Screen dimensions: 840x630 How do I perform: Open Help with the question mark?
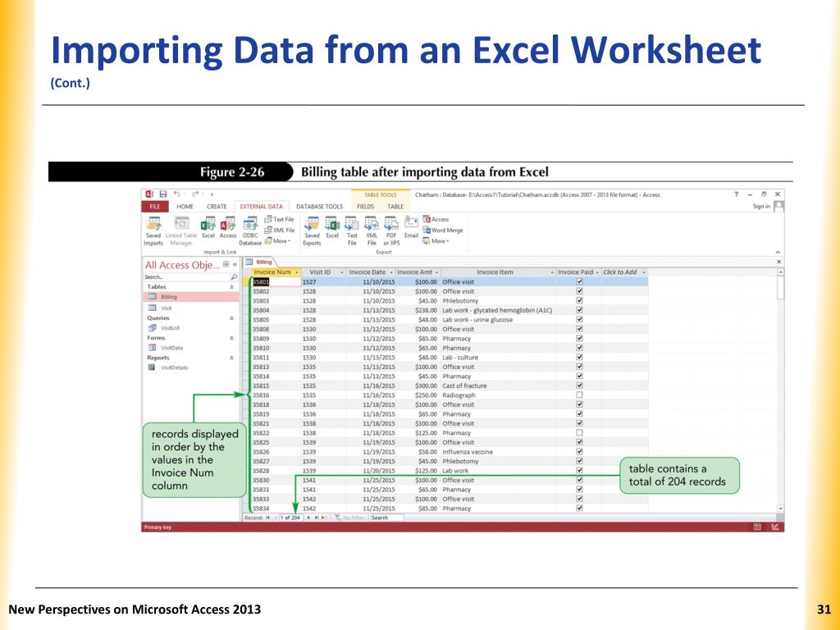(736, 194)
